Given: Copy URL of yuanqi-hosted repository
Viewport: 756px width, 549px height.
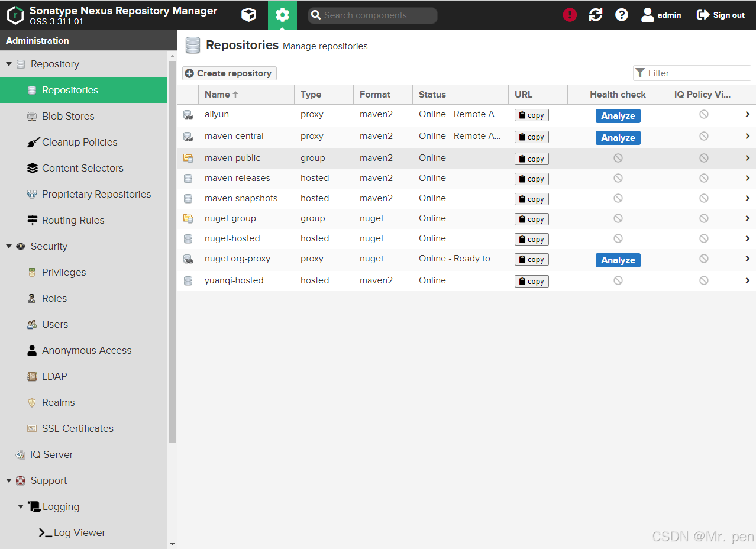Looking at the screenshot, I should pos(532,282).
